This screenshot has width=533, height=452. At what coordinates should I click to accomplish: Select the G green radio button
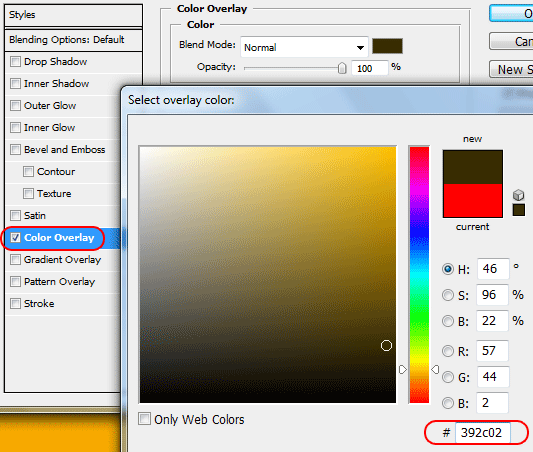click(x=448, y=377)
